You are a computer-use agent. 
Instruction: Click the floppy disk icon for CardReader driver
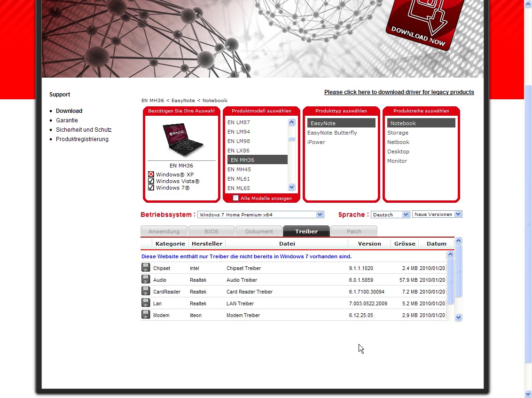146,291
